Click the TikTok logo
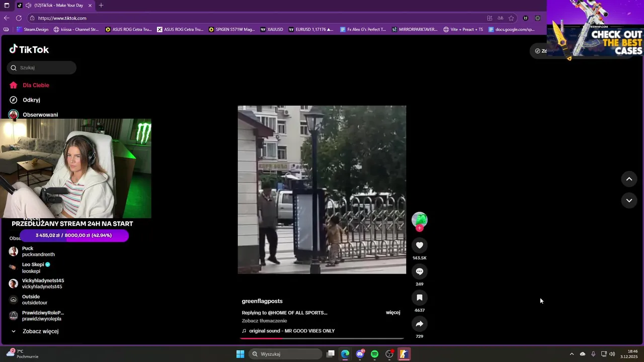This screenshot has width=644, height=362. (x=29, y=49)
